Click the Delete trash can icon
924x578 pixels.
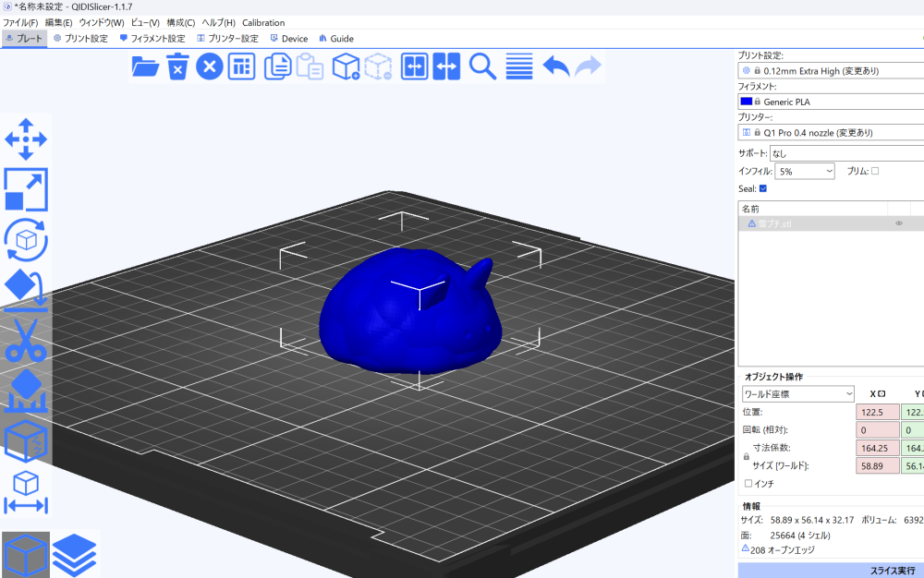pyautogui.click(x=177, y=66)
